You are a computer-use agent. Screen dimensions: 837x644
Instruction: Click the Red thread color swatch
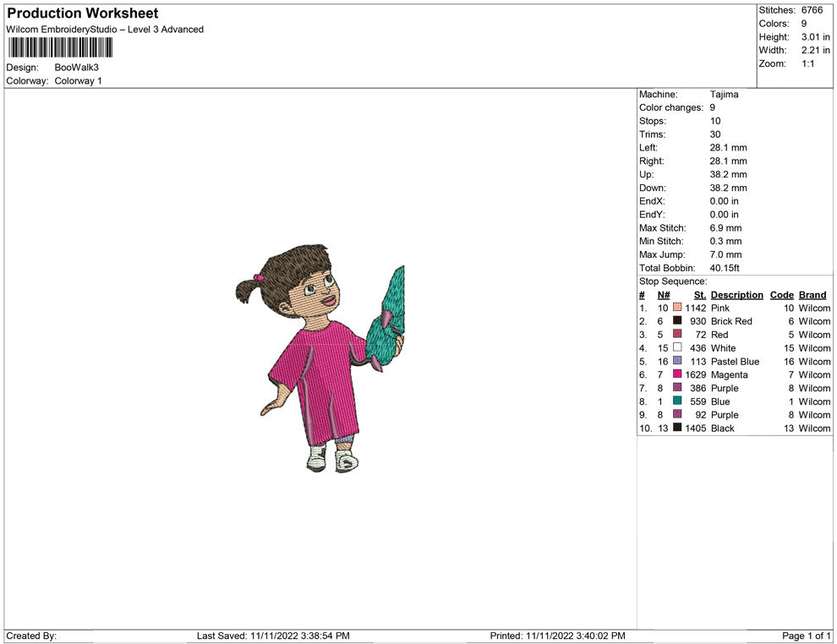point(677,334)
